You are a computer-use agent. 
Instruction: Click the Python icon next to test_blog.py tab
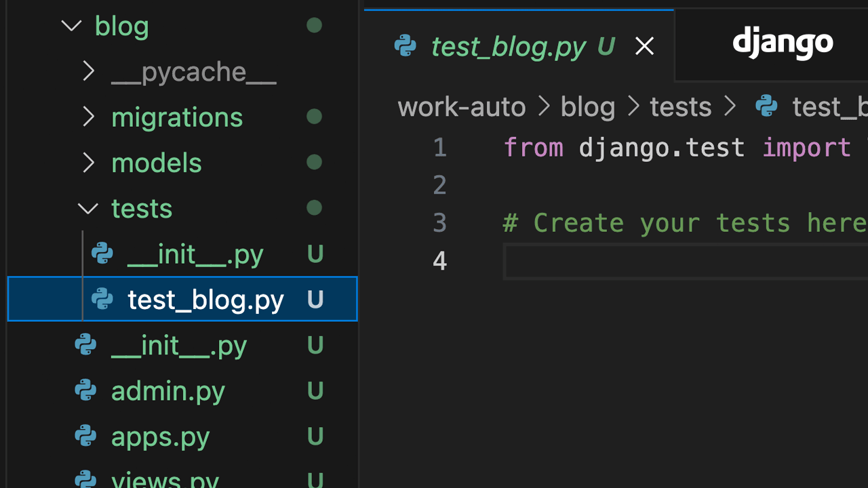[x=405, y=46]
